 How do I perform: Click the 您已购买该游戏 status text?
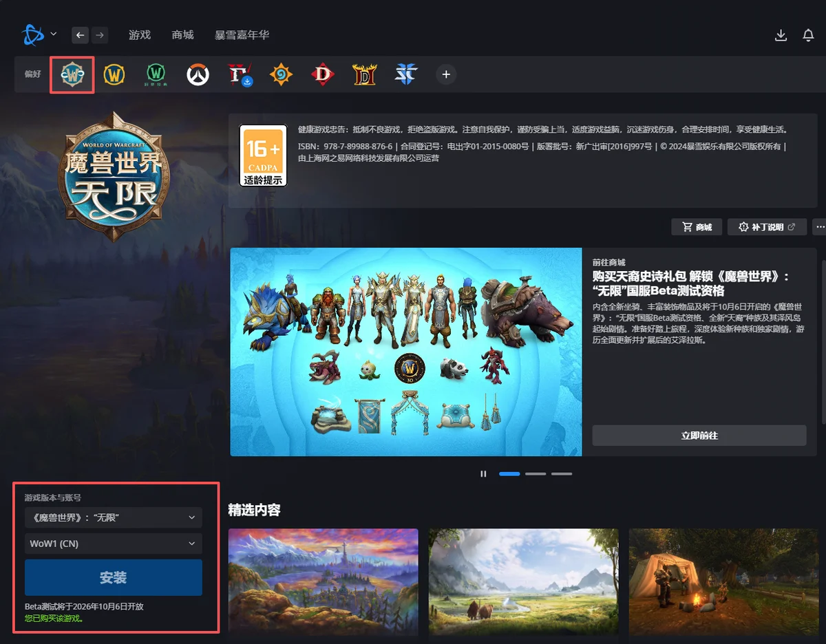[54, 619]
